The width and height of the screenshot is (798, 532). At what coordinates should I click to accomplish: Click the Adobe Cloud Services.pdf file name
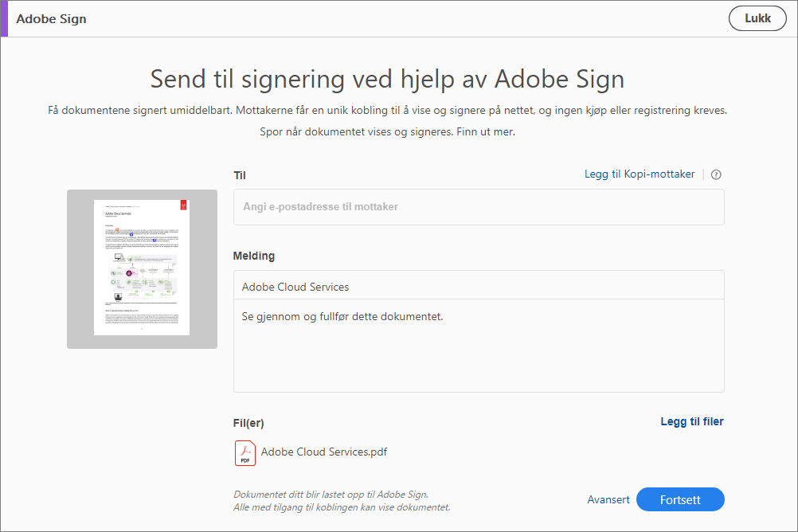click(x=324, y=452)
